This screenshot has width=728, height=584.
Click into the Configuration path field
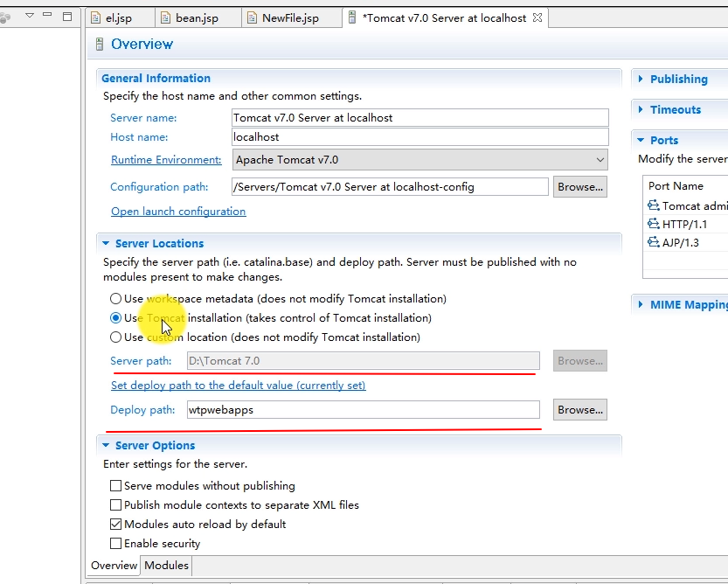pos(390,187)
